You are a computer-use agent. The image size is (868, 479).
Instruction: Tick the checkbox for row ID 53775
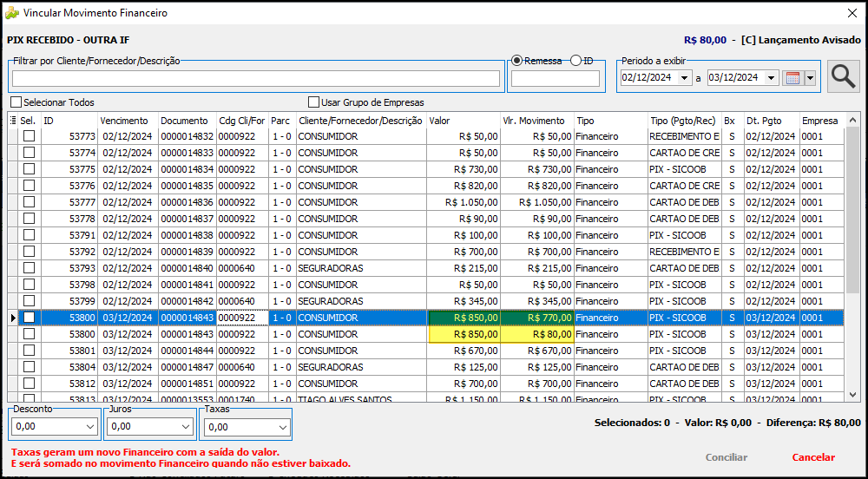(29, 168)
